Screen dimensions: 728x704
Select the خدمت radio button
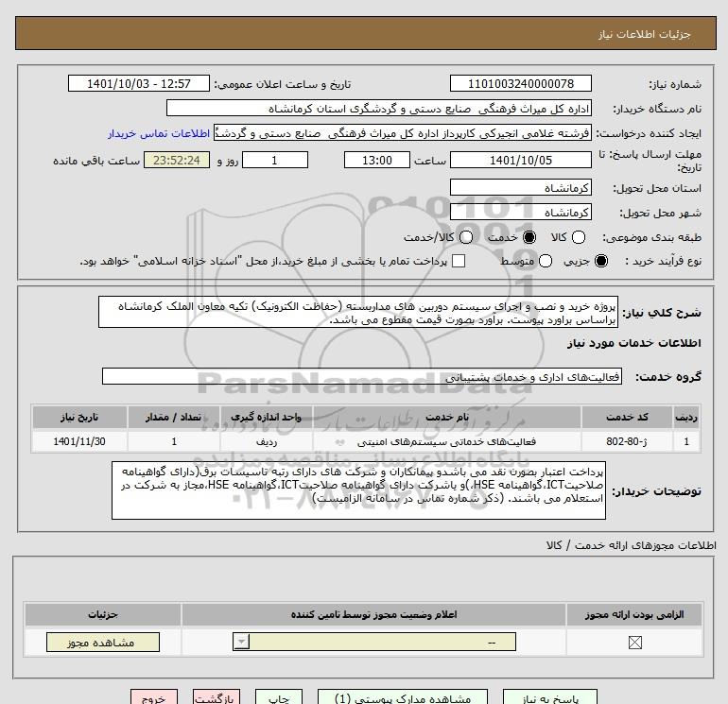[x=529, y=237]
